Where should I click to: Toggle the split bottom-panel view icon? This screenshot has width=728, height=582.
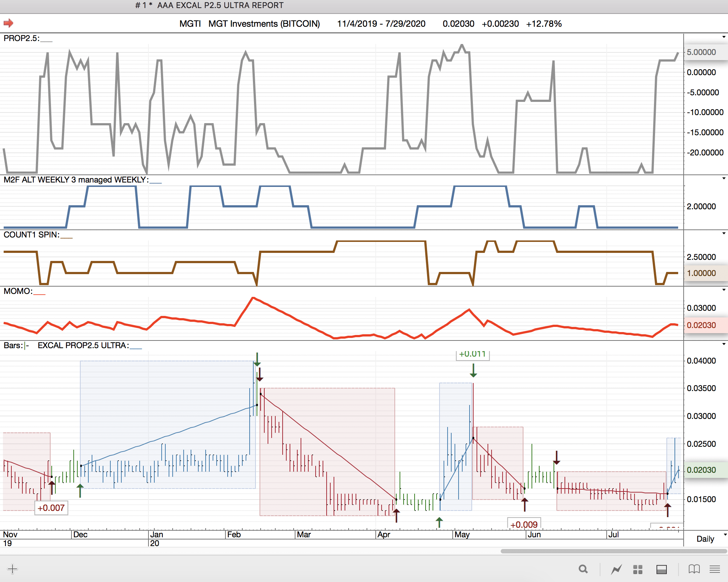661,569
